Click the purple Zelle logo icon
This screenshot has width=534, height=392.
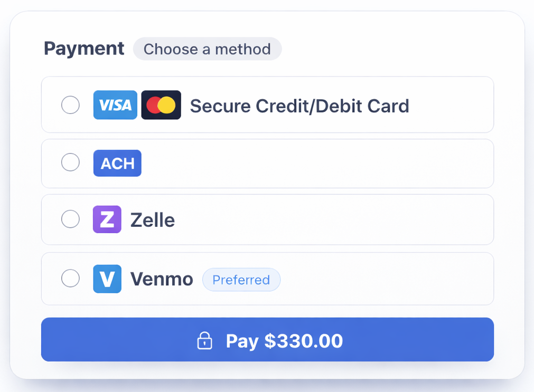pos(107,219)
